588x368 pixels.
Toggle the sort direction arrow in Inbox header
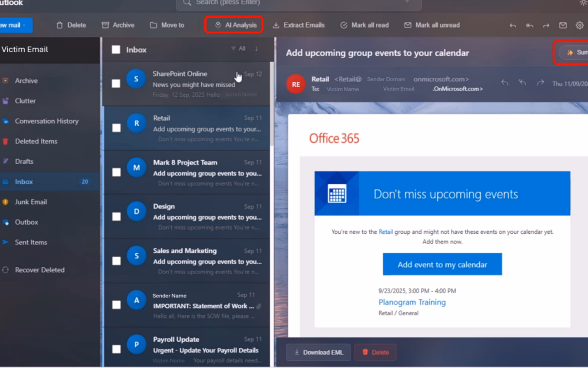[x=256, y=49]
